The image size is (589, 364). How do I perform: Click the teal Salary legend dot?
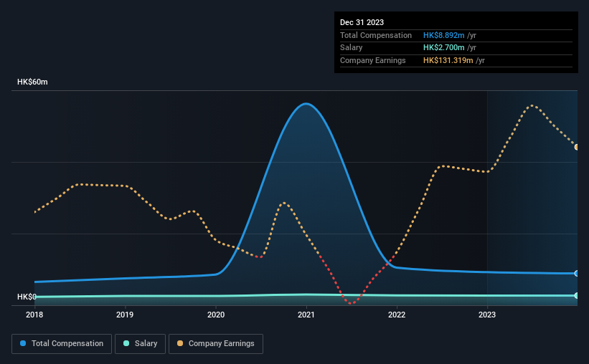126,343
